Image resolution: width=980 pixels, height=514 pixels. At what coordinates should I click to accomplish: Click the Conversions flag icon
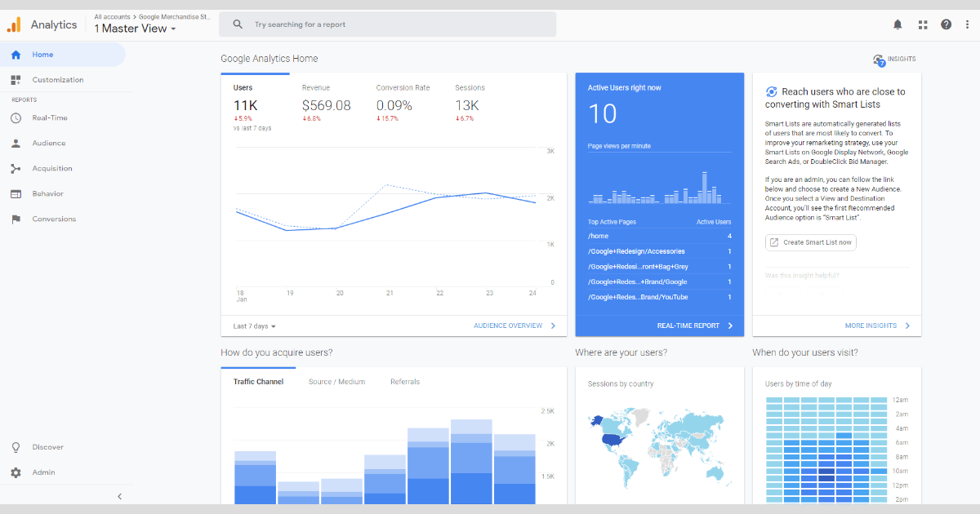click(x=16, y=219)
